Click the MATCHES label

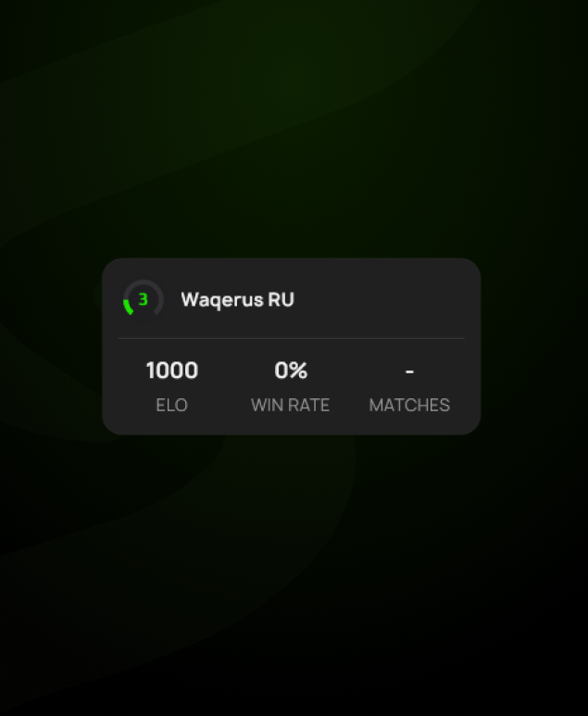[x=409, y=405]
